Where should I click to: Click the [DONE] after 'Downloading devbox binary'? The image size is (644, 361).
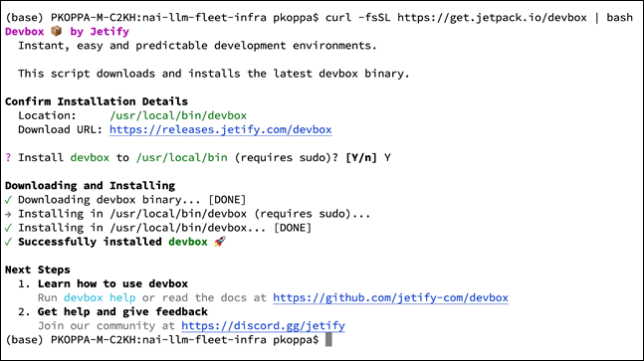(x=227, y=200)
